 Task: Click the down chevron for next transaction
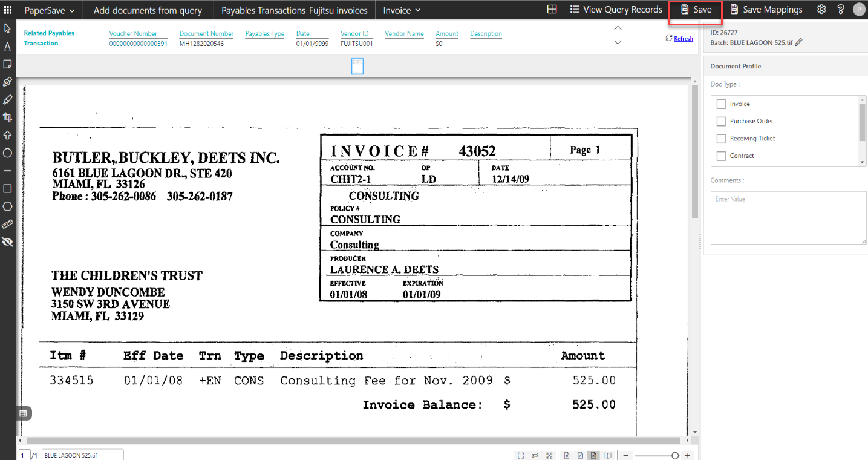coord(618,42)
